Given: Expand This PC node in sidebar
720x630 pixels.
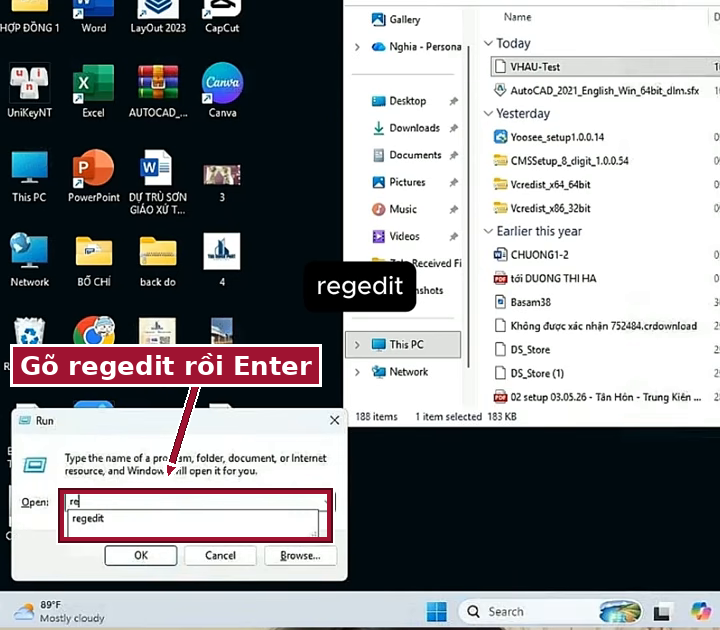Looking at the screenshot, I should point(357,345).
